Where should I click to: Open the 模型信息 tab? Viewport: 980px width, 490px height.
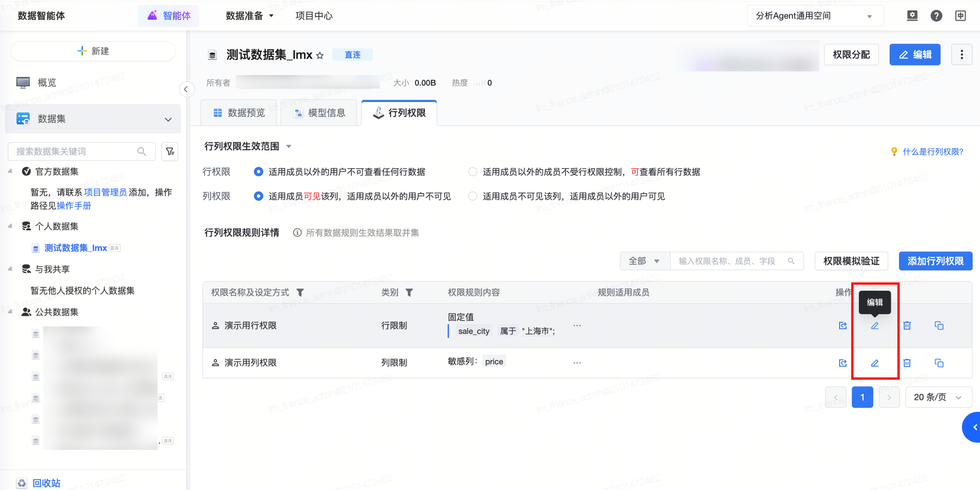(319, 113)
